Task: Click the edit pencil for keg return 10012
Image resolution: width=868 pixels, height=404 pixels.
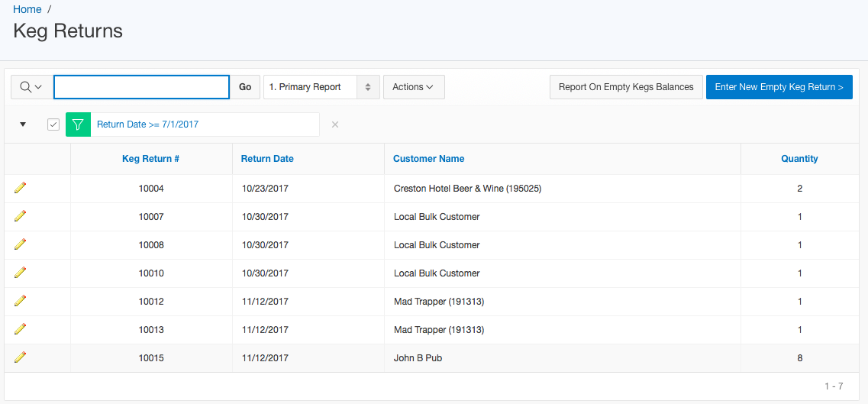Action: [21, 301]
